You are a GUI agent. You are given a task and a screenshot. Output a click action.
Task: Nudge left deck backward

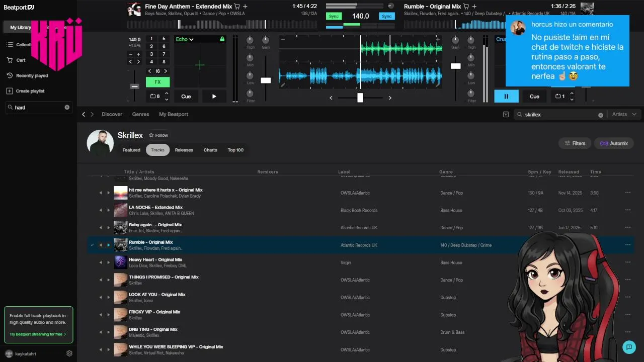pos(131,62)
